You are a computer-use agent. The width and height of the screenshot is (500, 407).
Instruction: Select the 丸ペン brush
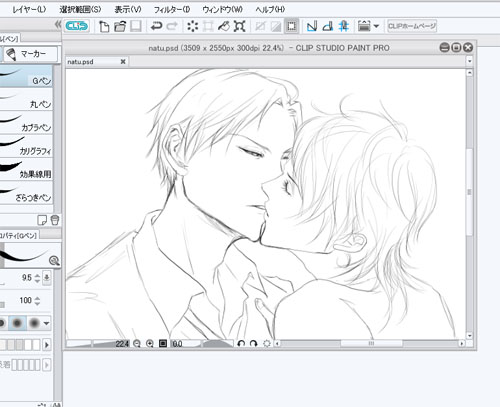coord(26,99)
